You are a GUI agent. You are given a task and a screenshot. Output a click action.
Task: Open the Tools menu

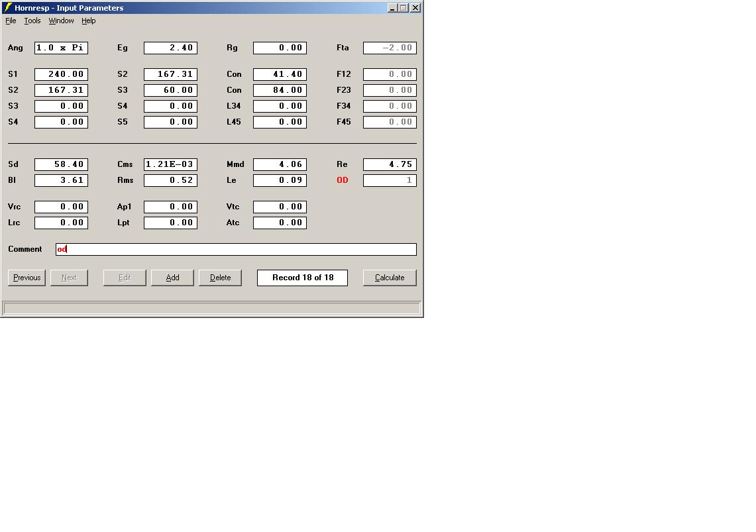(32, 21)
